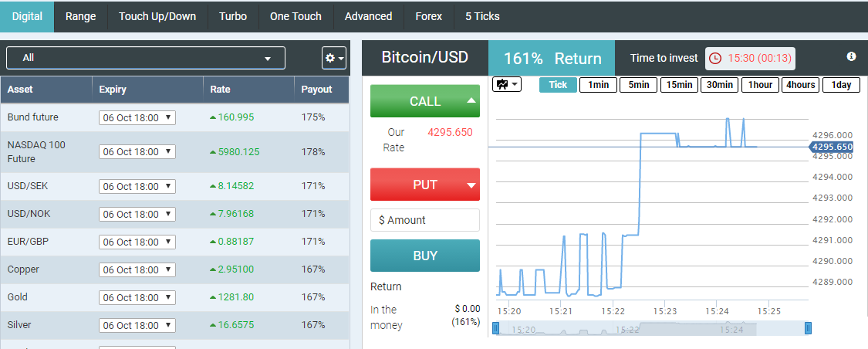This screenshot has width=868, height=349.
Task: Open the settings gear dropdown
Action: click(x=334, y=58)
